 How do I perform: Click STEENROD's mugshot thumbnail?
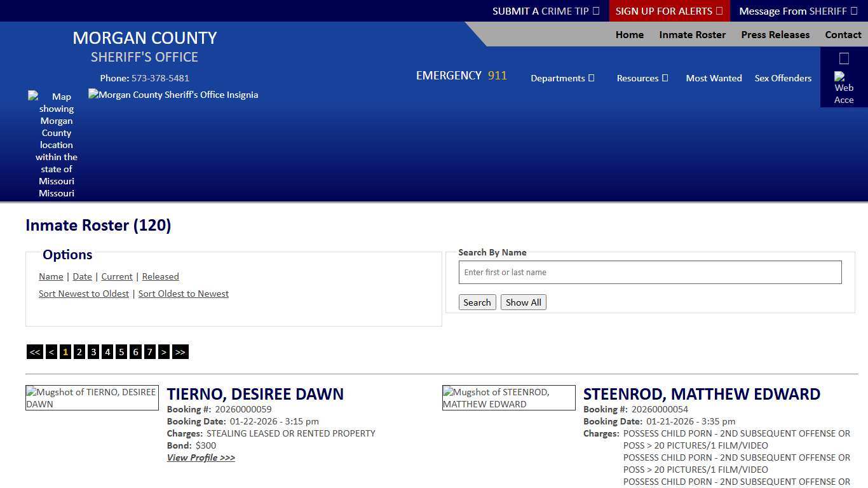click(508, 398)
